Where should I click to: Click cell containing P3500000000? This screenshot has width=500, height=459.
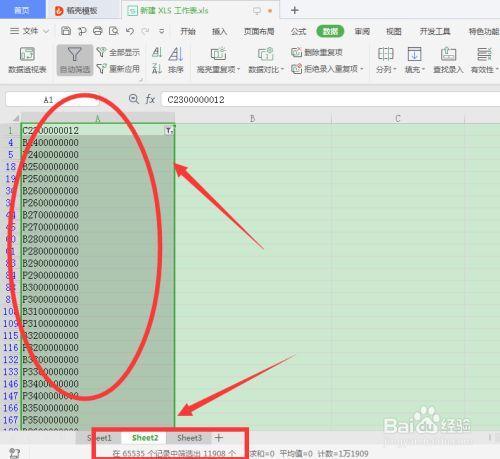(98, 420)
